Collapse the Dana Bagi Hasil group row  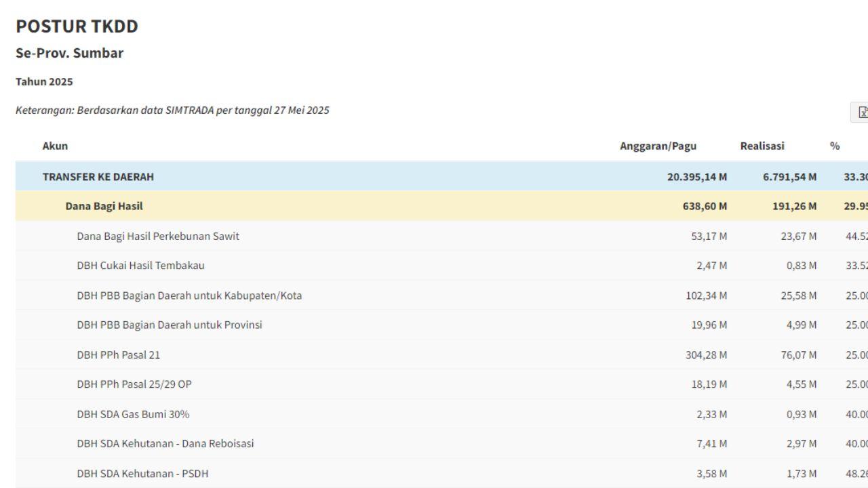[x=104, y=206]
